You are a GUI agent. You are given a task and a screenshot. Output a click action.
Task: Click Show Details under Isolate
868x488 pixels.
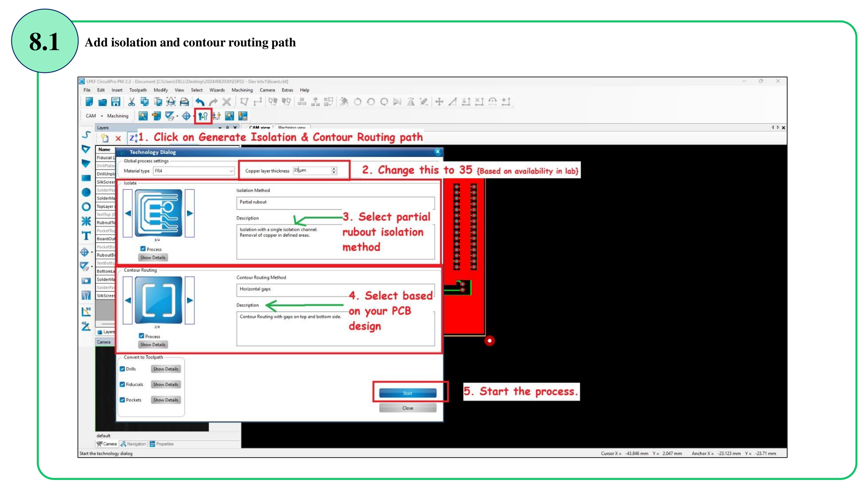pos(153,258)
